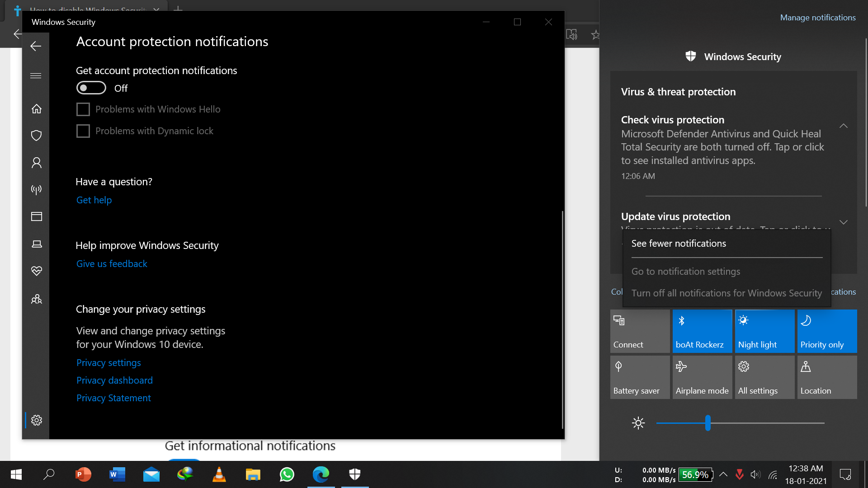Toggle the Night light quick action tile
868x488 pixels.
764,331
